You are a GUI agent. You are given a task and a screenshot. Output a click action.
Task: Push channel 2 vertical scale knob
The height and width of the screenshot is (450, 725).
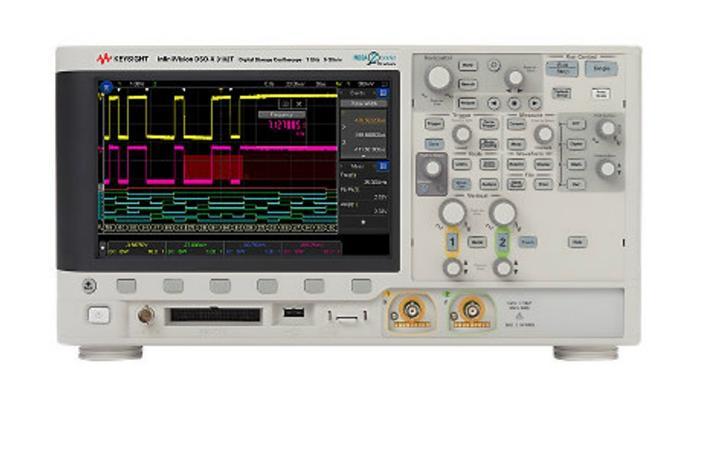(x=503, y=213)
